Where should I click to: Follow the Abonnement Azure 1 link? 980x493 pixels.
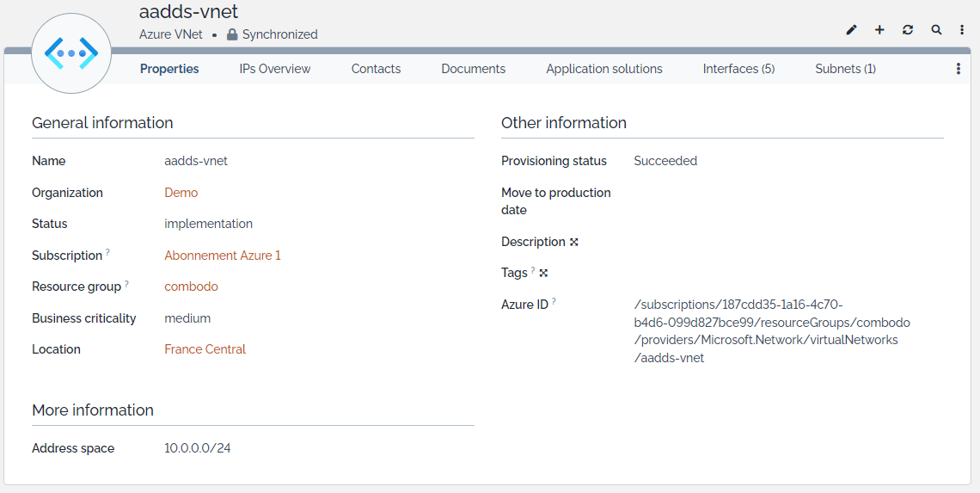click(223, 256)
